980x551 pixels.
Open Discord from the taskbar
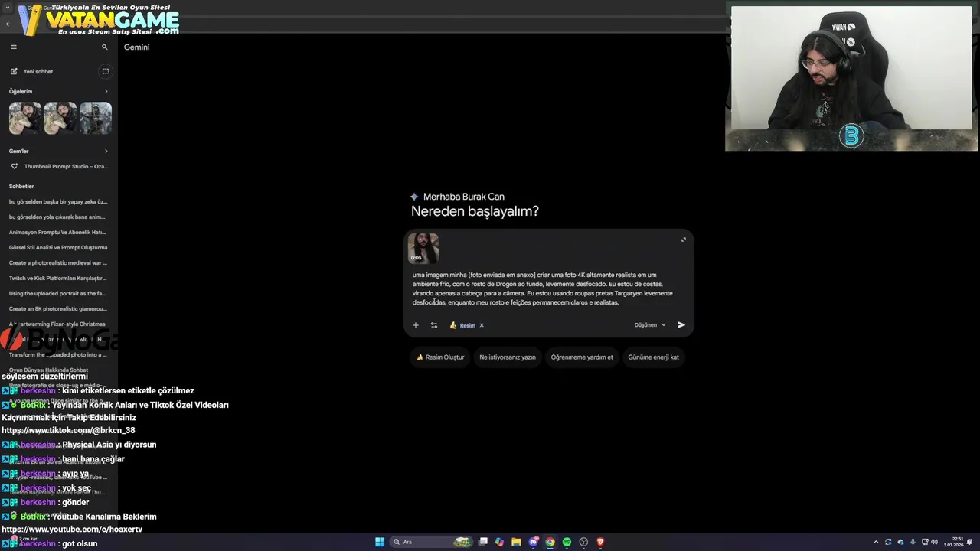pos(534,542)
